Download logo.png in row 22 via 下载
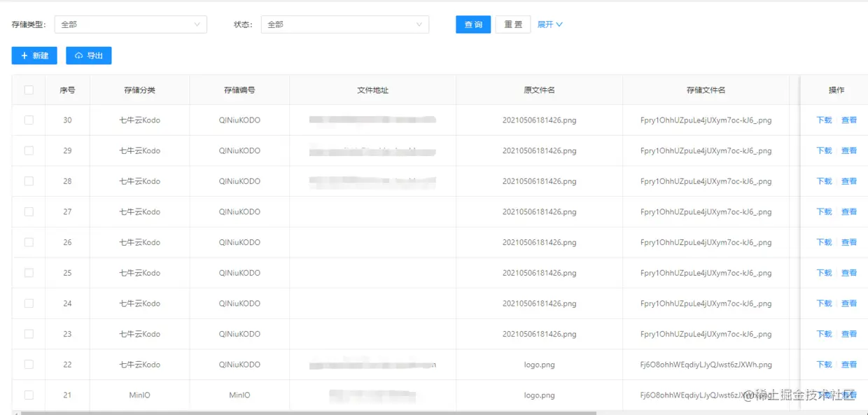 click(x=824, y=364)
